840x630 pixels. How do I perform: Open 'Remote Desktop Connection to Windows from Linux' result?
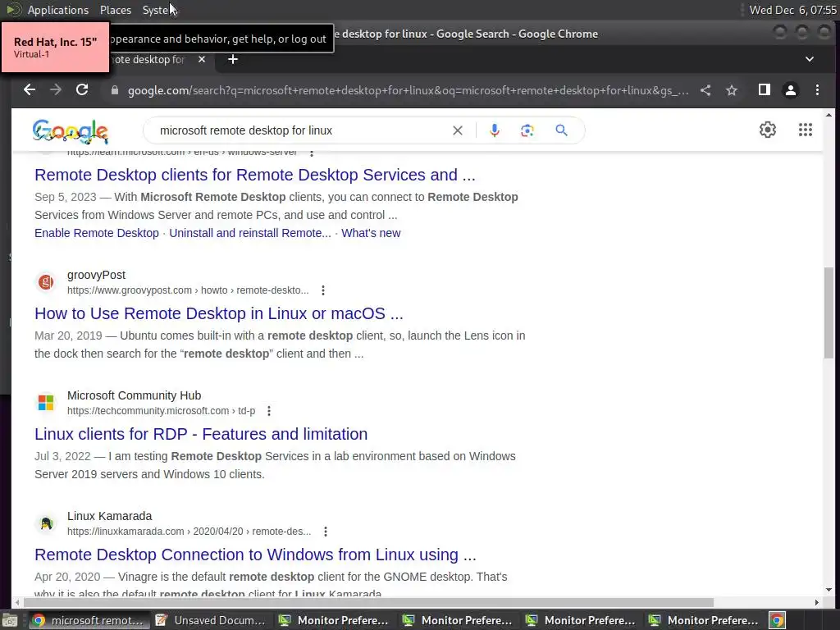point(255,555)
